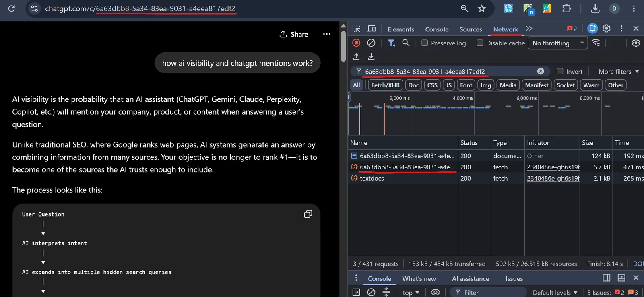The image size is (644, 297).
Task: Open drawer three-dot menu beside Console
Action: [356, 278]
